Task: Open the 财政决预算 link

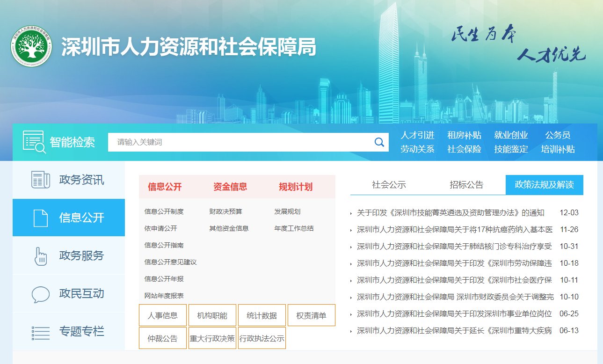Action: [226, 211]
